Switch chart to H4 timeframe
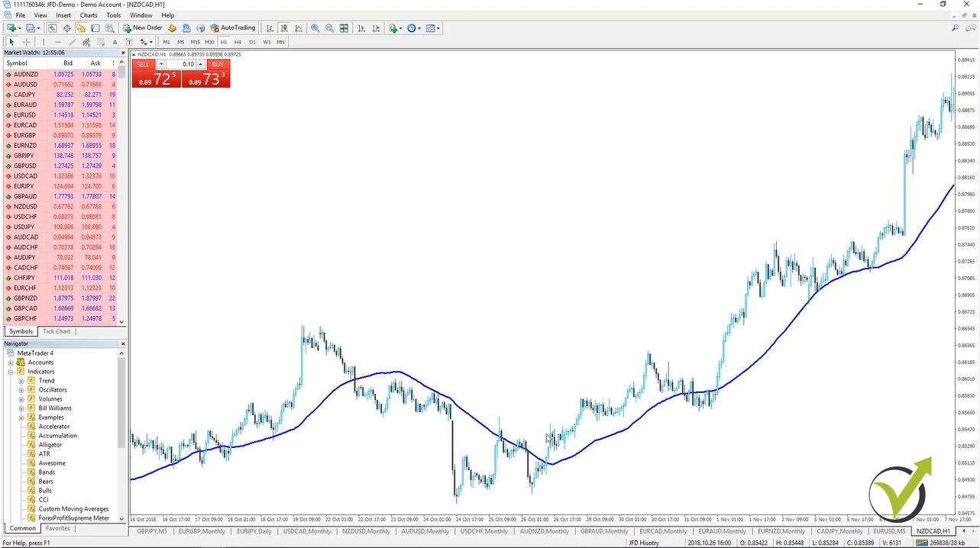The height and width of the screenshot is (548, 980). [x=238, y=42]
